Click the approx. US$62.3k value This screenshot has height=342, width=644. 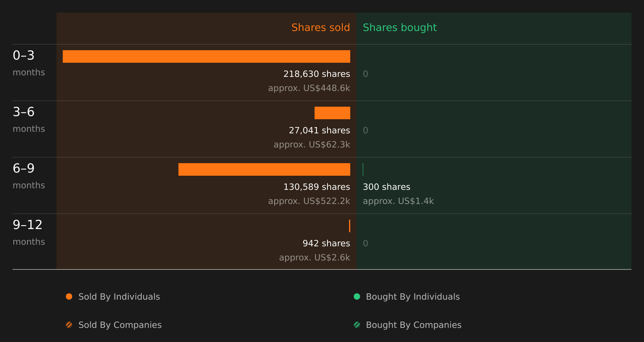tap(312, 145)
